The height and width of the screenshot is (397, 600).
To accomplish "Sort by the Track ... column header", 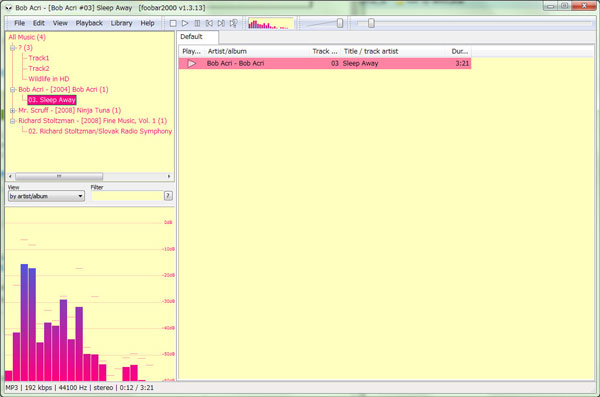I will click(325, 51).
